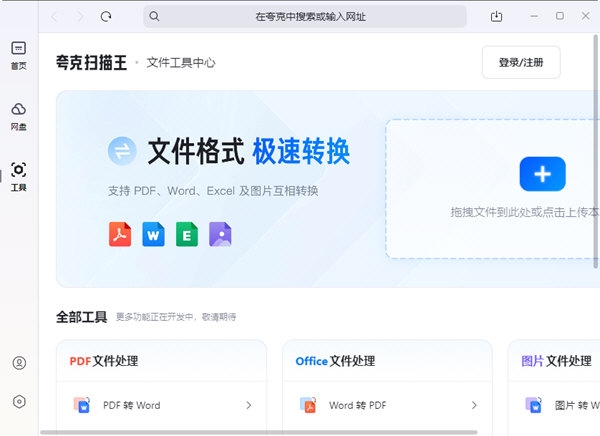Expand the PDF 转 Word chevron
The image size is (600, 436).
click(x=249, y=405)
